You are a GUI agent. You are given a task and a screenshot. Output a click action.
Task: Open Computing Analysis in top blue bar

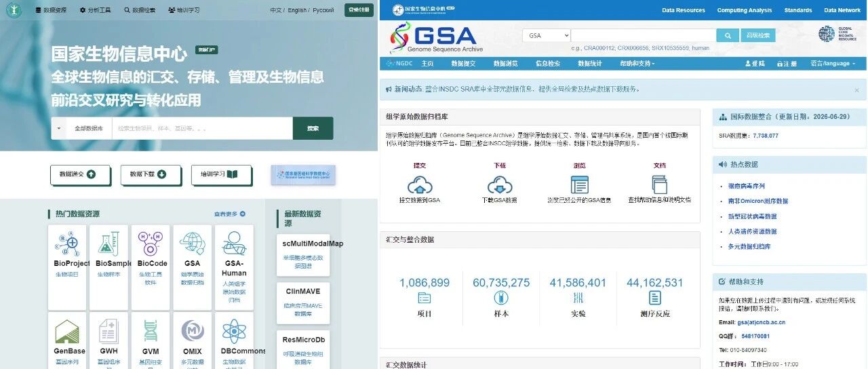(745, 10)
